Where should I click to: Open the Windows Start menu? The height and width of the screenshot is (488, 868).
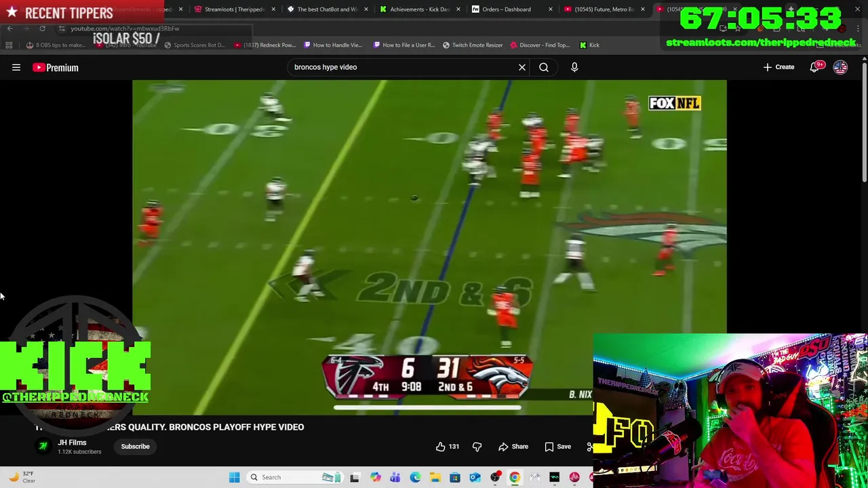[x=234, y=477]
